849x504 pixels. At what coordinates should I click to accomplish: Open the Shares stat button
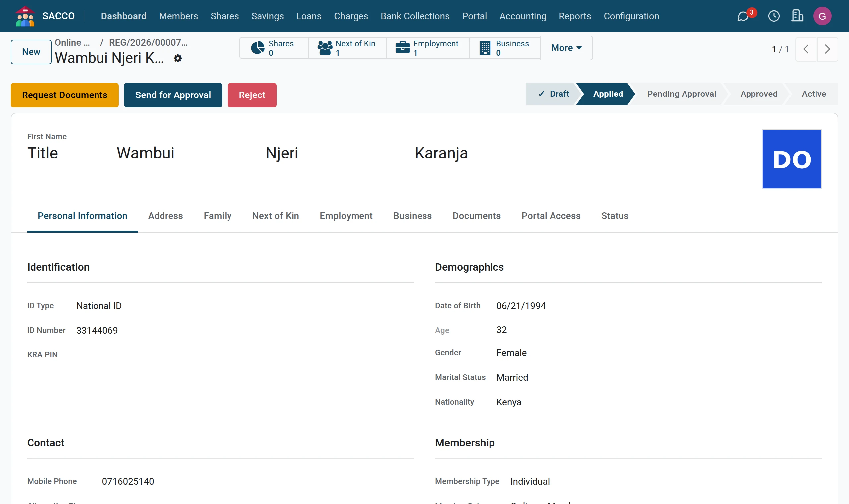[x=274, y=48]
